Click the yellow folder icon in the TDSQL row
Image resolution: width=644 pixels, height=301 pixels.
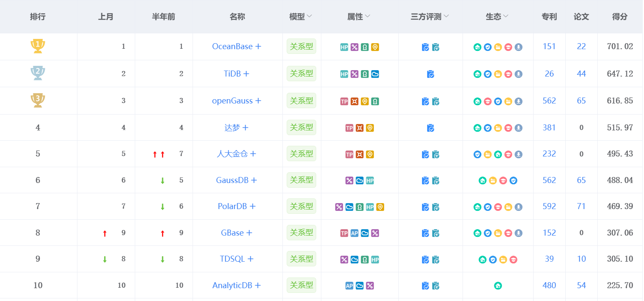pyautogui.click(x=503, y=260)
